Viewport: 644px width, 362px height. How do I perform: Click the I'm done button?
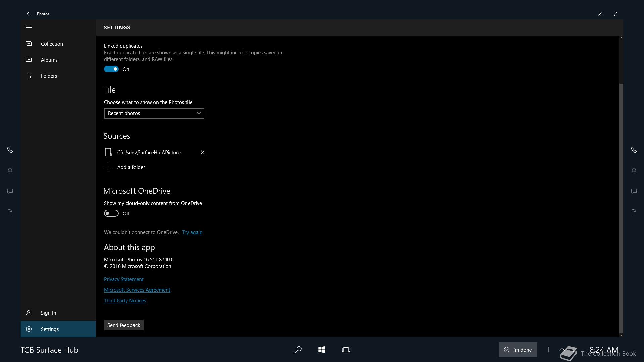[x=518, y=350]
